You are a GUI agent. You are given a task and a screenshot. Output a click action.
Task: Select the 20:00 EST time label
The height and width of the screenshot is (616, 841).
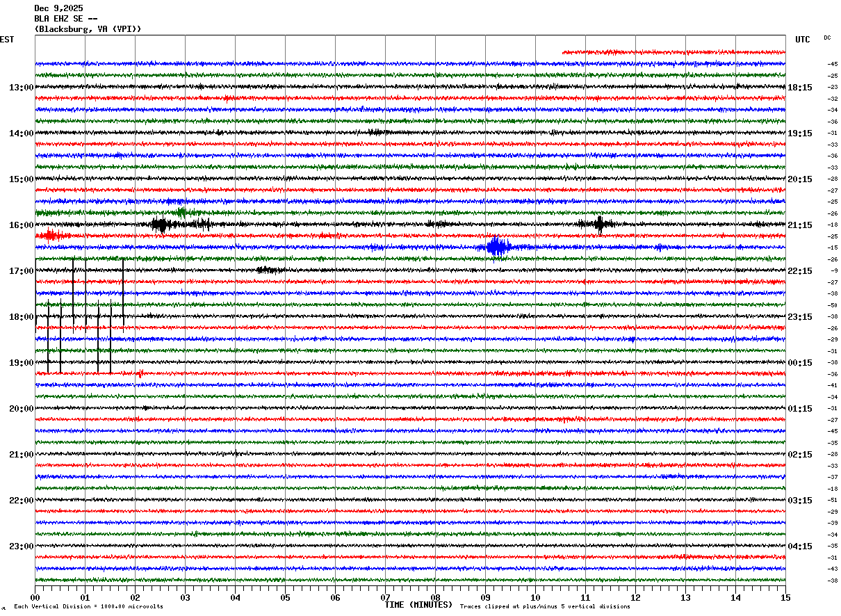pos(22,408)
